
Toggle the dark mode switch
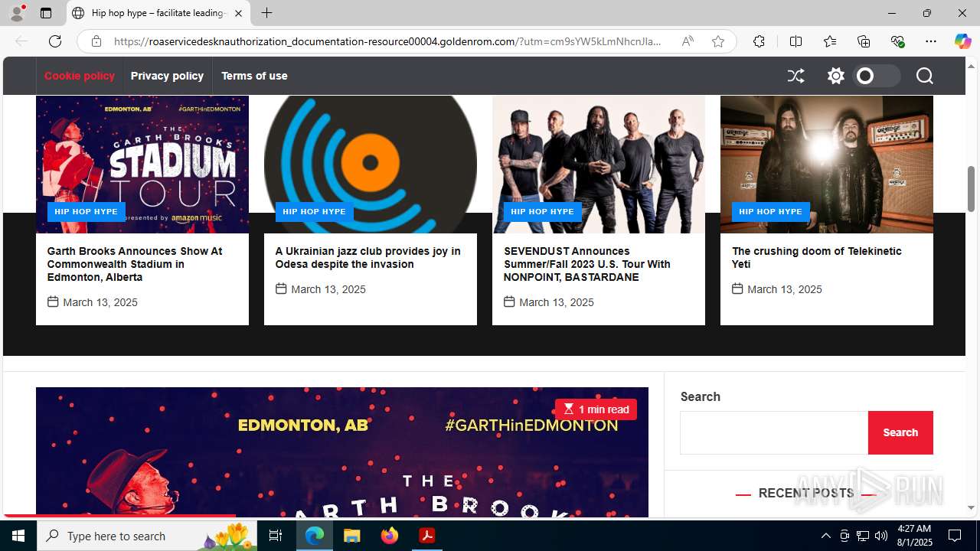(877, 76)
